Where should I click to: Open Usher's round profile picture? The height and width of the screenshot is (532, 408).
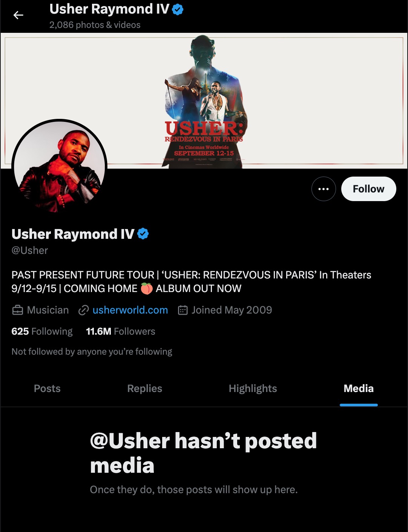click(x=60, y=166)
